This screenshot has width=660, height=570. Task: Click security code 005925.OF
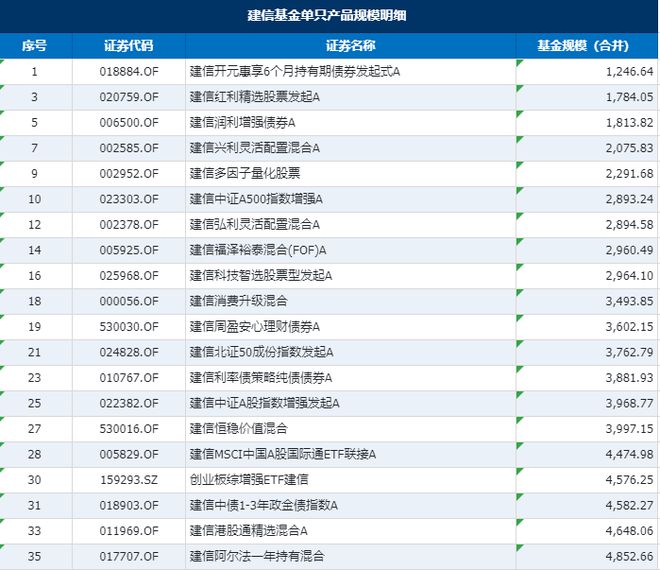(129, 250)
